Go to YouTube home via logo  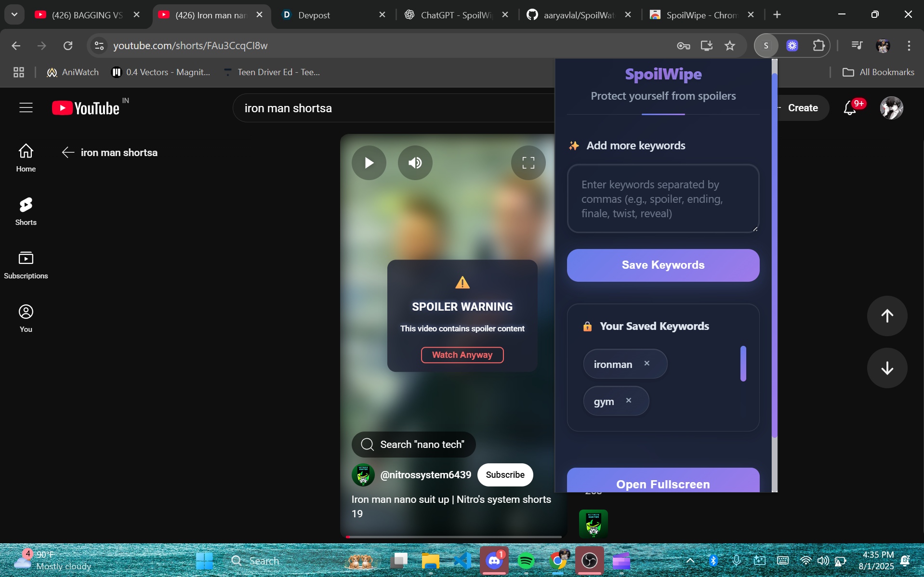pyautogui.click(x=86, y=108)
